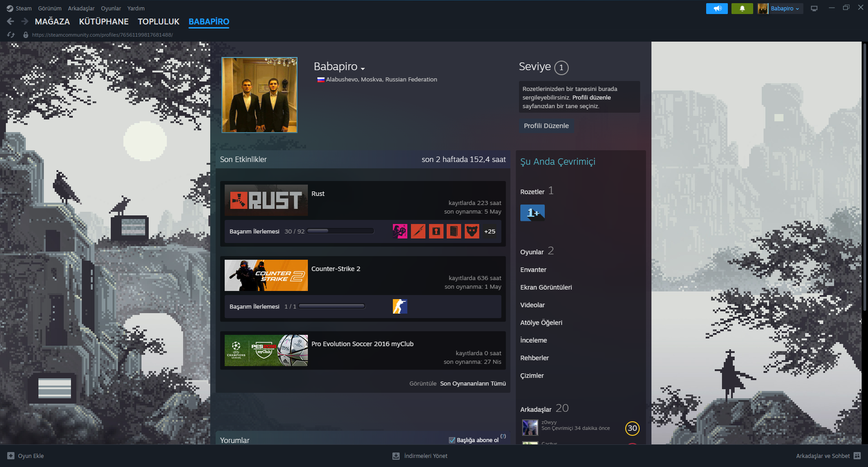This screenshot has width=868, height=467.
Task: Click the 1+ community badge icon
Action: pyautogui.click(x=533, y=213)
